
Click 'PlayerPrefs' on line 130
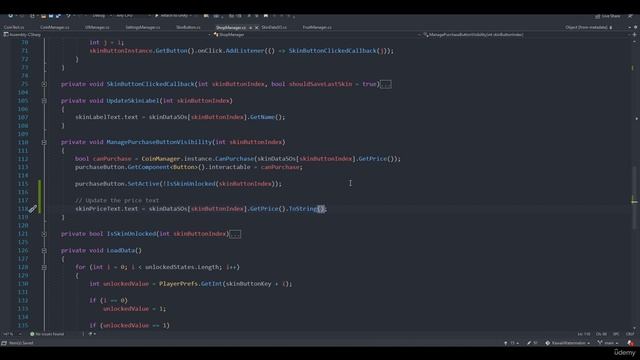[x=178, y=284]
